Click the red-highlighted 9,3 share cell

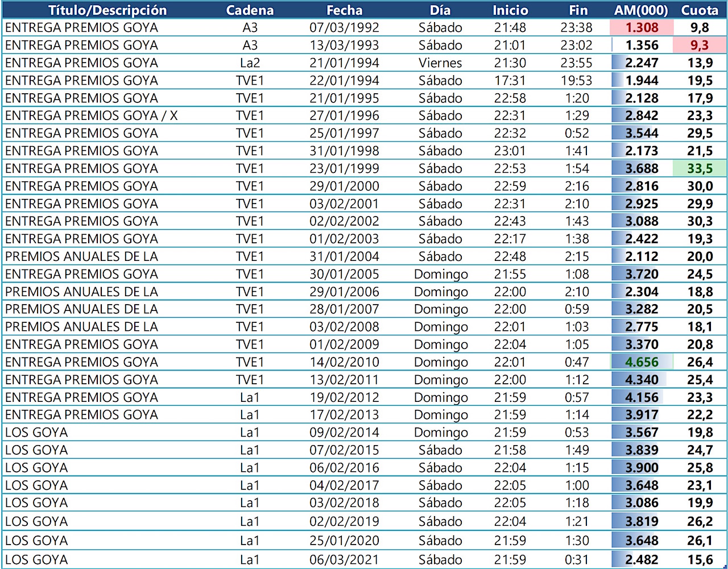[x=700, y=45]
